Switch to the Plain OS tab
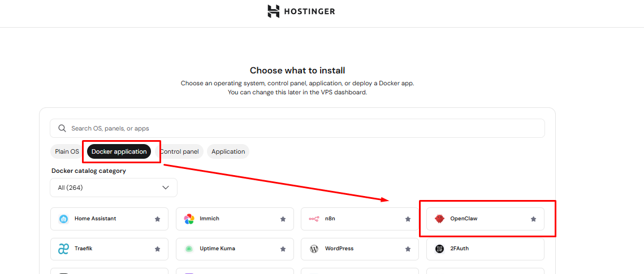The height and width of the screenshot is (274, 644). point(67,151)
